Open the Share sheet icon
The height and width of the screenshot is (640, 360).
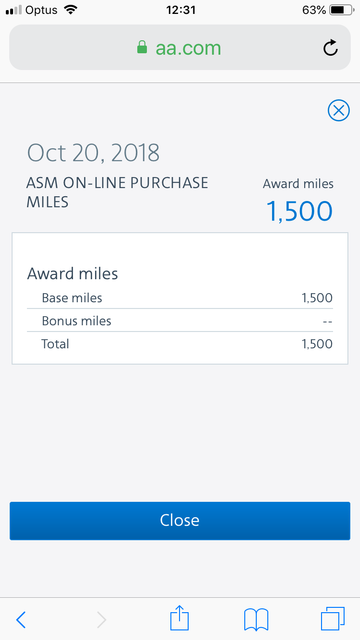[179, 618]
